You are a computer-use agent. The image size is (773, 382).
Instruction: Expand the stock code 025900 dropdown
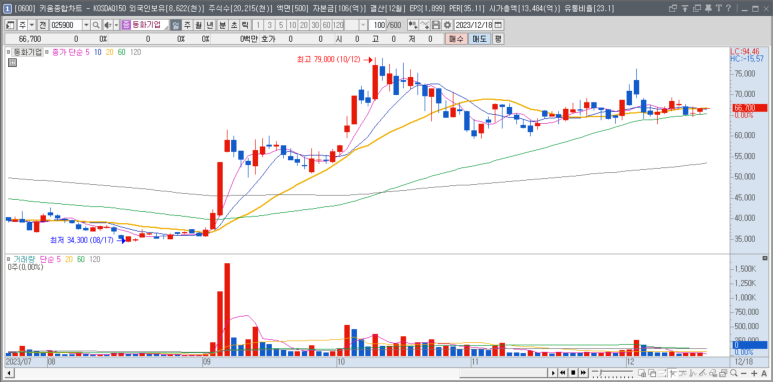click(x=86, y=25)
